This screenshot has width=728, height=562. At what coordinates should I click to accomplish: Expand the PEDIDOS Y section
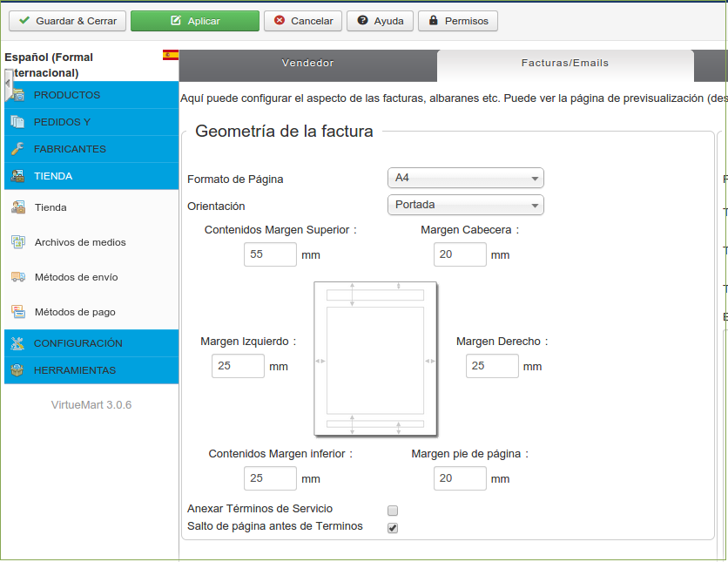click(91, 122)
